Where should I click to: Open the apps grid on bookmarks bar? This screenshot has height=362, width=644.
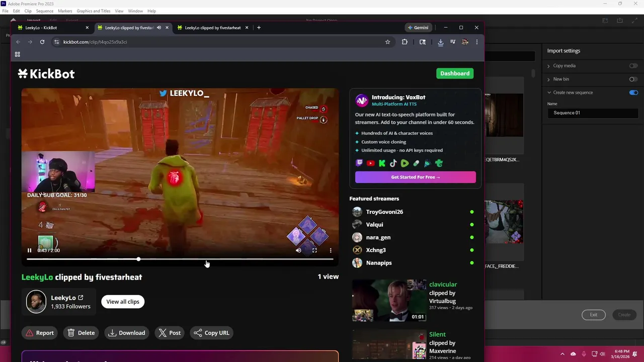17,54
